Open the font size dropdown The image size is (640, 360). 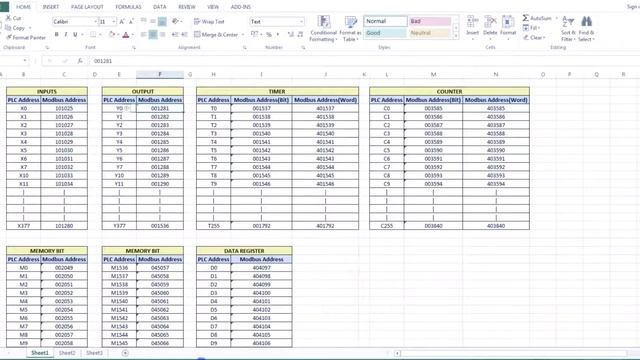[x=114, y=22]
